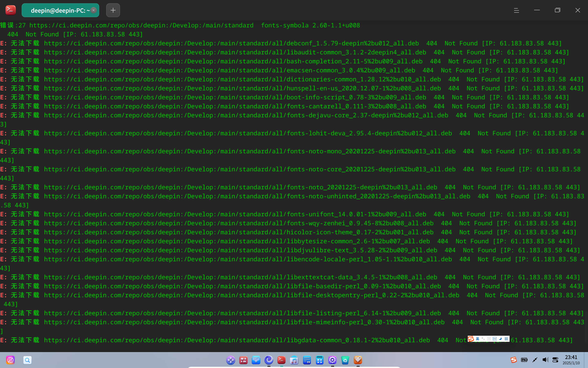Click the libfile-listing-perl .deb URL
The height and width of the screenshot is (368, 588).
pos(242,313)
